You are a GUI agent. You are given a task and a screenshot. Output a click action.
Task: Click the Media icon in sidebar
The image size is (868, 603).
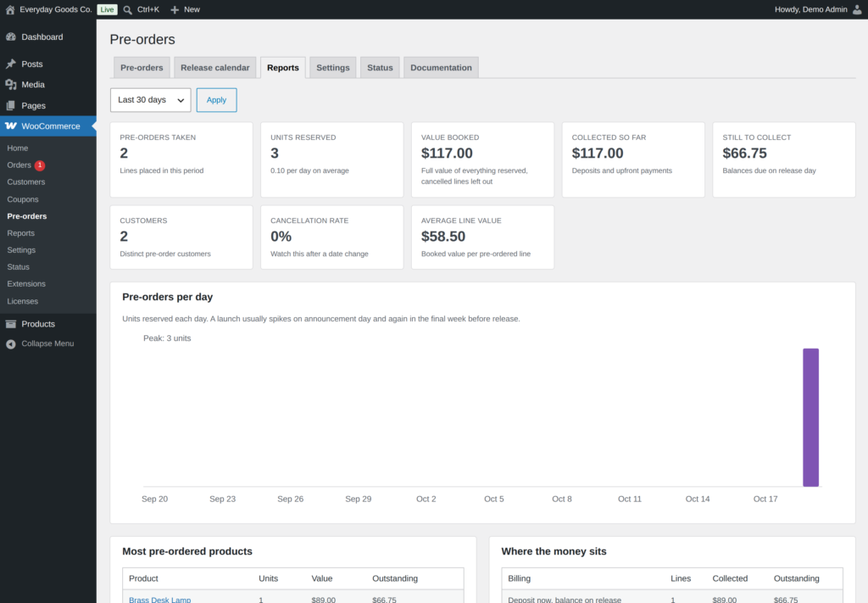pos(10,85)
